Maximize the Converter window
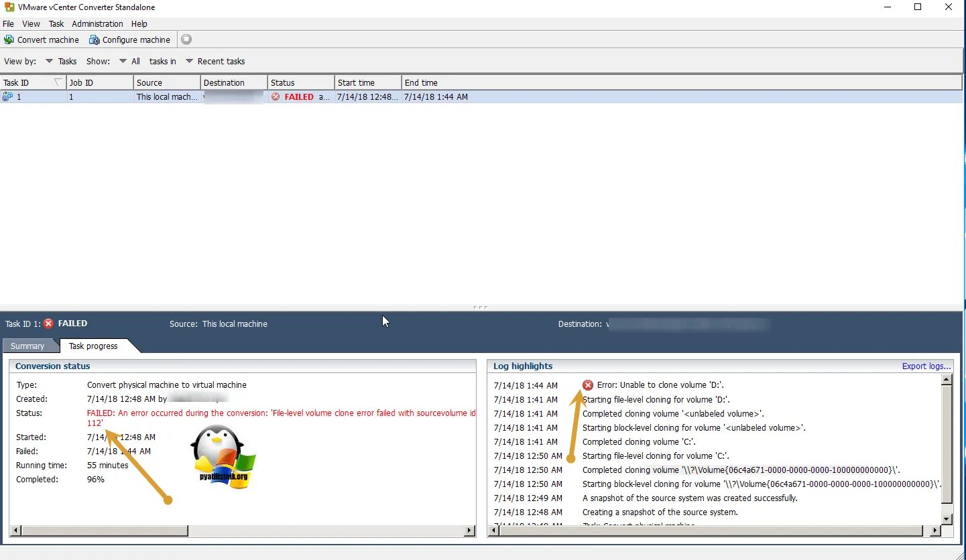 coord(918,7)
